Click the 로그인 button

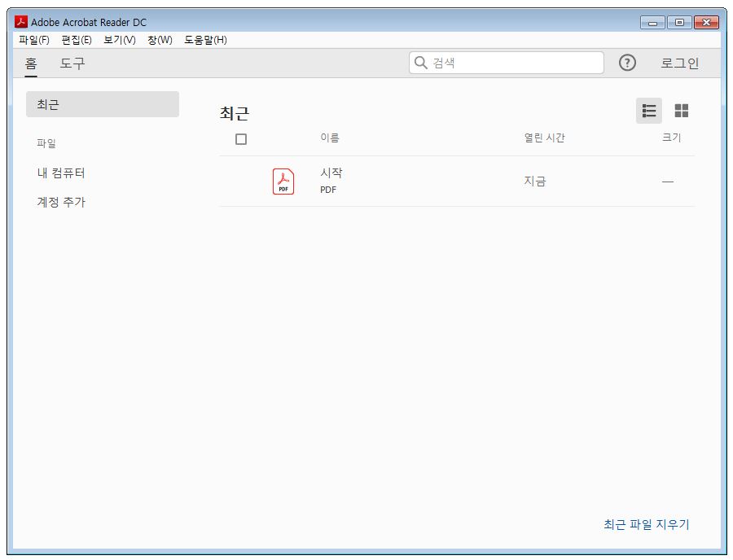pos(679,63)
